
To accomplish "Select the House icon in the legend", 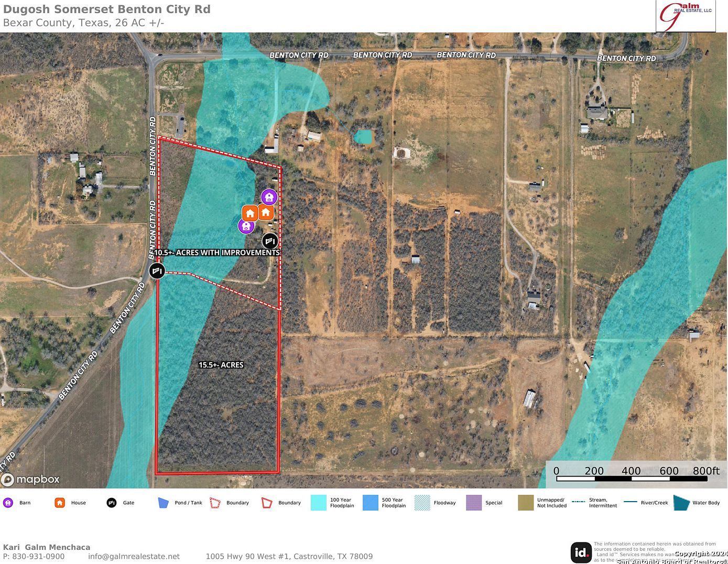I will pos(59,502).
